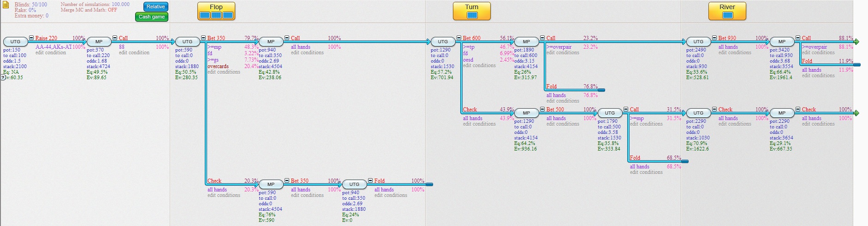868x226 pixels.
Task: Select the River card slot
Action: (727, 15)
